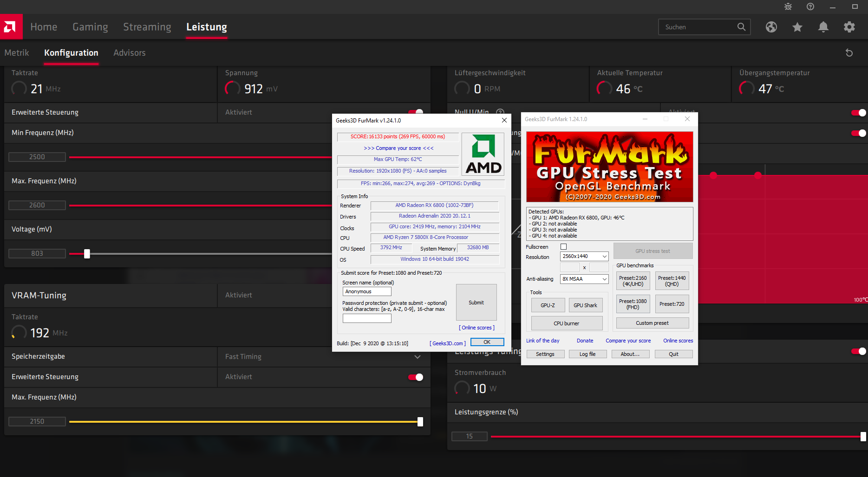Toggle Erweiterte Steuerung under VRAM-Tuning
The height and width of the screenshot is (477, 868).
[416, 377]
